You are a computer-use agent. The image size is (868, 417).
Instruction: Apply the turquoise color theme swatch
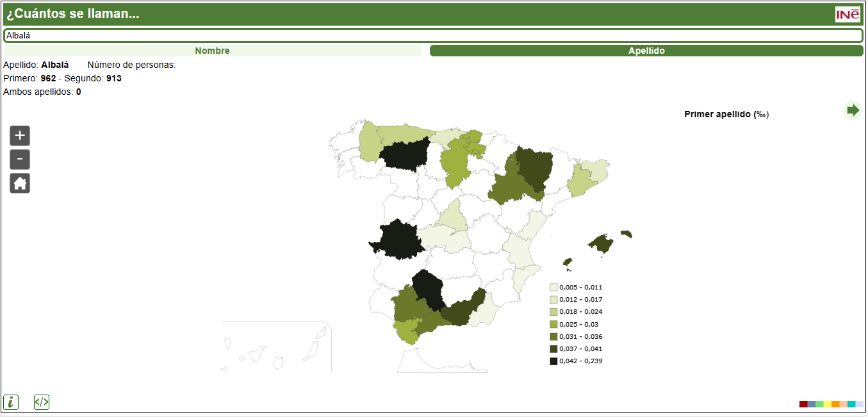click(x=851, y=404)
